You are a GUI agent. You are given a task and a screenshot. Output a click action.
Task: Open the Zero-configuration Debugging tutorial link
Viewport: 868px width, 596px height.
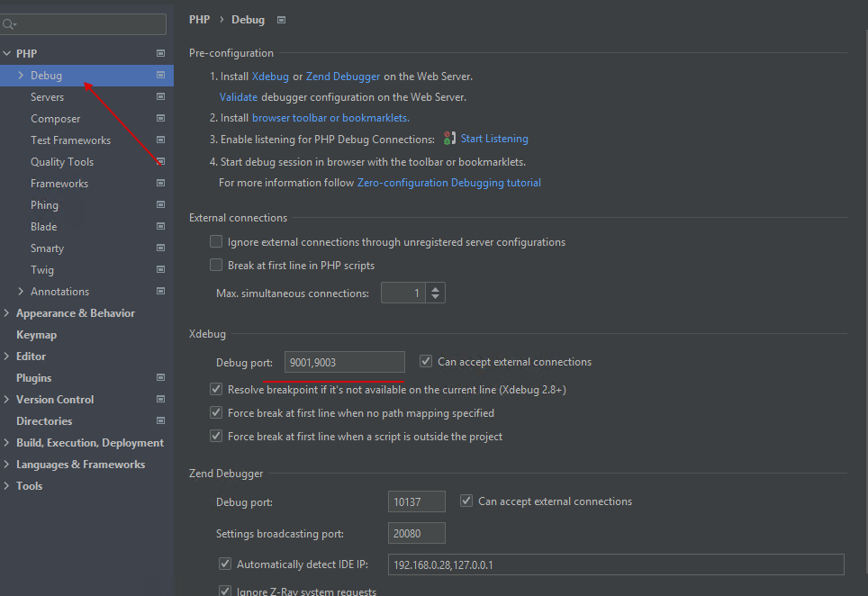pyautogui.click(x=448, y=183)
